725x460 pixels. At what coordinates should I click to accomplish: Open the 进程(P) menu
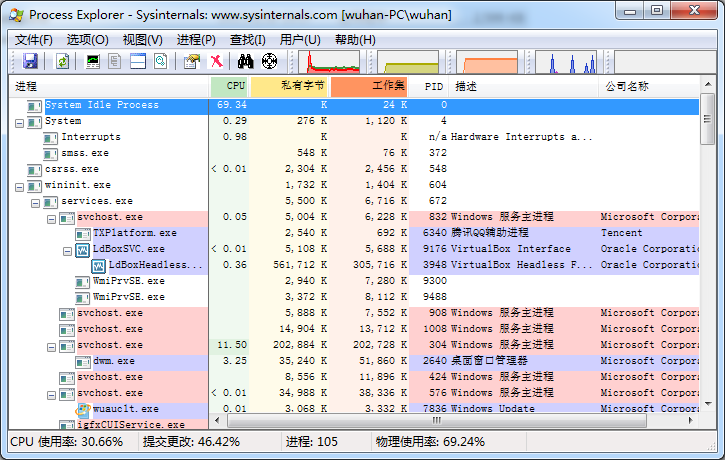196,40
